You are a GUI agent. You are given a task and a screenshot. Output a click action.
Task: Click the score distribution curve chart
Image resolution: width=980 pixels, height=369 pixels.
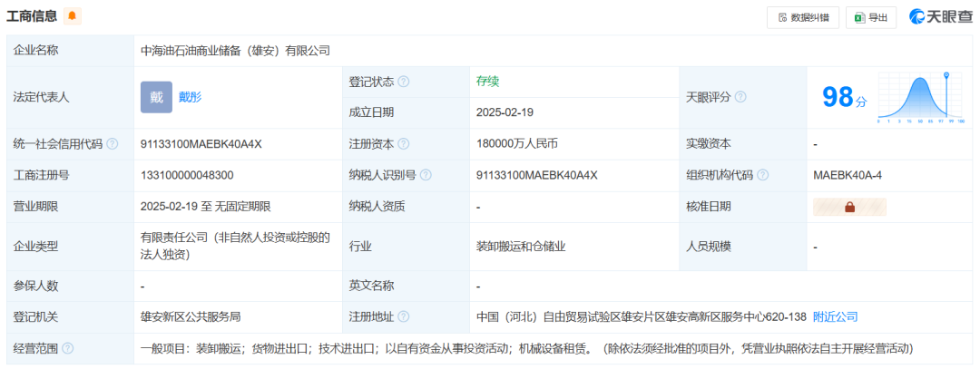[921, 97]
